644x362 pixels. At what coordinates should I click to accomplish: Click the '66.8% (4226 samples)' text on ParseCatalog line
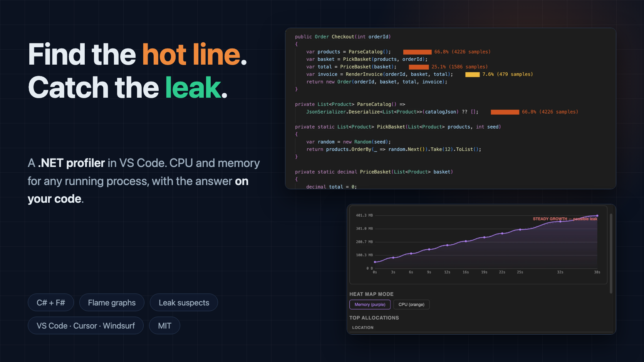[462, 52]
